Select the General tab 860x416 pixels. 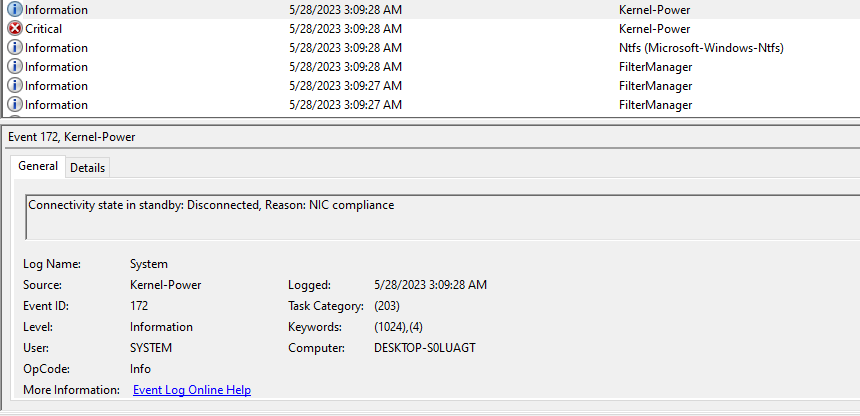(38, 166)
